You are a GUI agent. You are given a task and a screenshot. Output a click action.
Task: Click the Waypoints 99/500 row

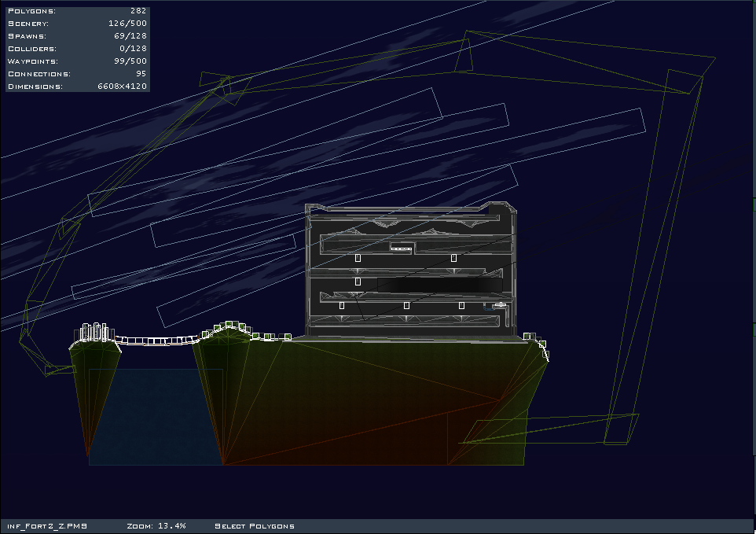click(x=76, y=61)
